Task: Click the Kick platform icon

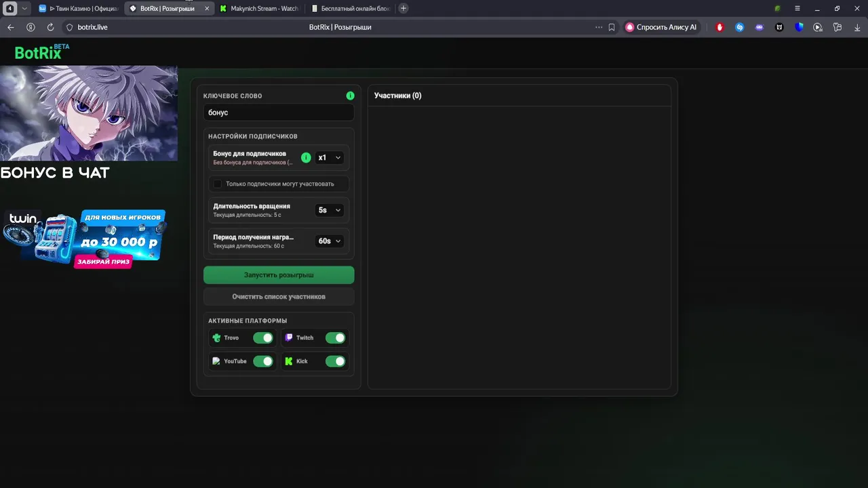Action: click(289, 361)
